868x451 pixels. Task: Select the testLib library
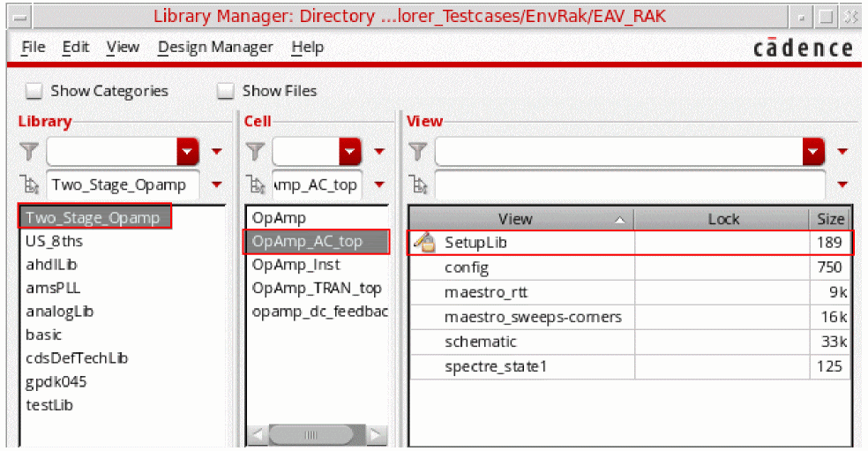[x=49, y=405]
